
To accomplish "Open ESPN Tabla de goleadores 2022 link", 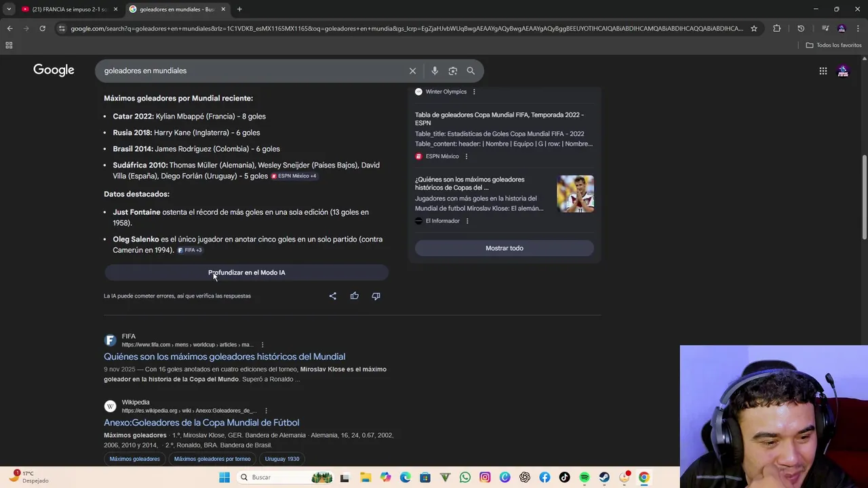I will pos(499,119).
